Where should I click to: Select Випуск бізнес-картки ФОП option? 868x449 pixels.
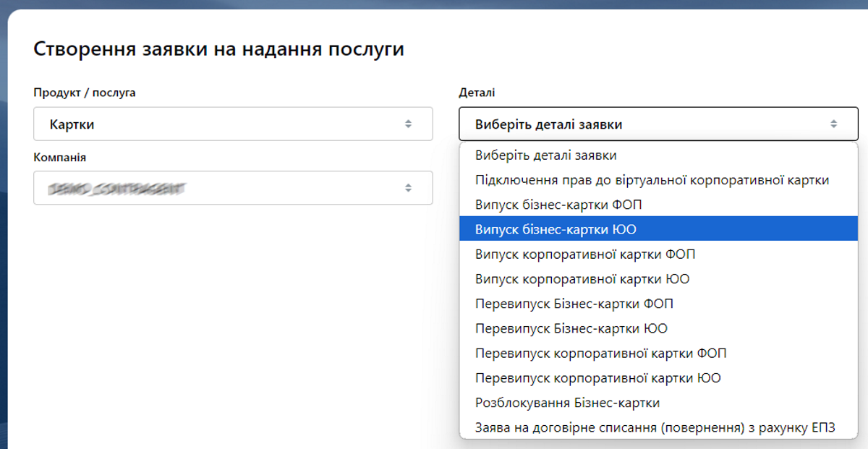658,205
